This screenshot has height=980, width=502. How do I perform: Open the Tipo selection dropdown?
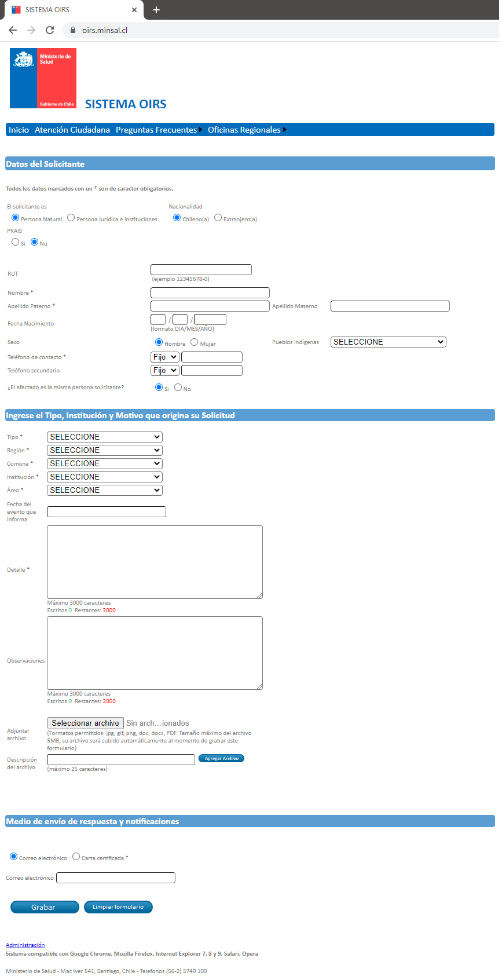pos(104,437)
